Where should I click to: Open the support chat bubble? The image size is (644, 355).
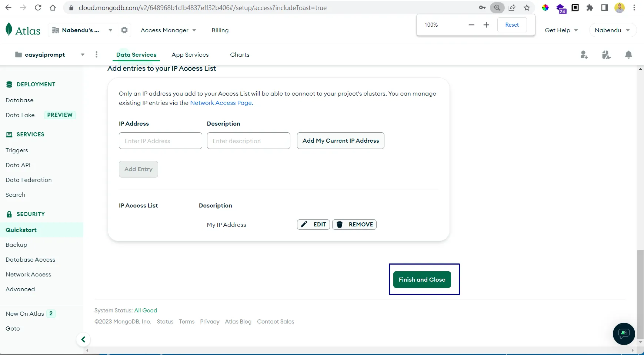point(624,334)
